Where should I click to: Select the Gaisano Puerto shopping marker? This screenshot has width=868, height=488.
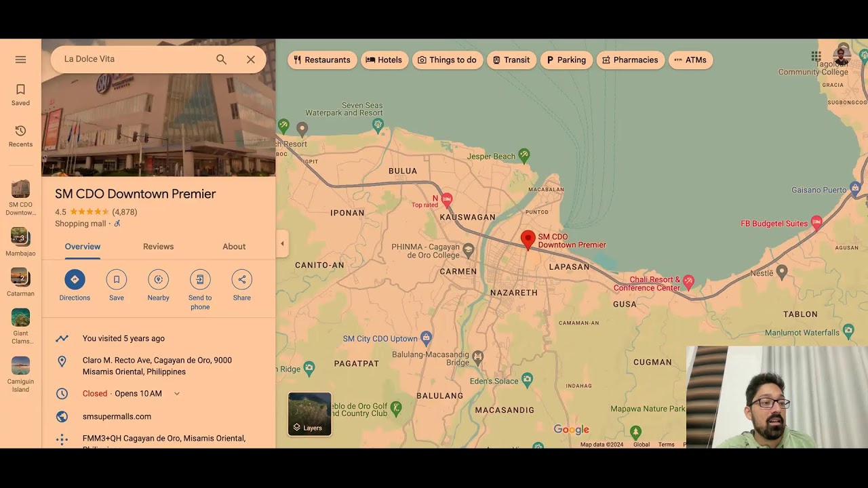[x=855, y=187]
